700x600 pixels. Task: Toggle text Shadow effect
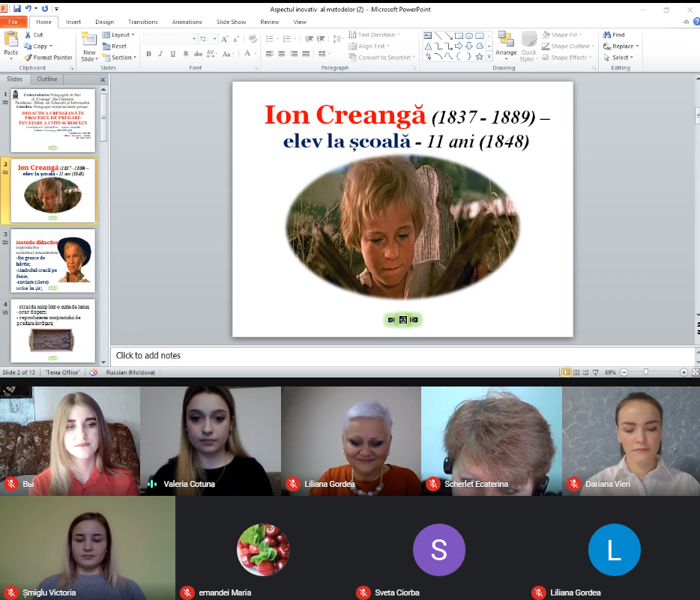tap(186, 54)
